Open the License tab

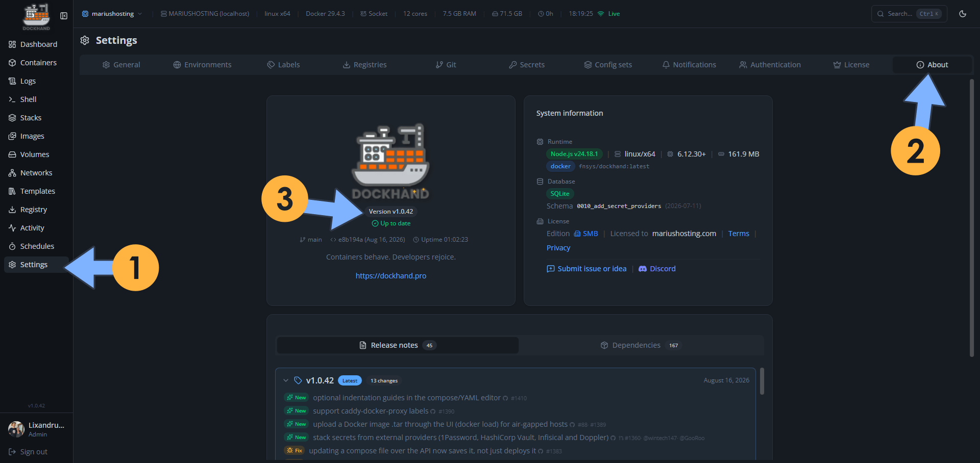click(x=851, y=65)
